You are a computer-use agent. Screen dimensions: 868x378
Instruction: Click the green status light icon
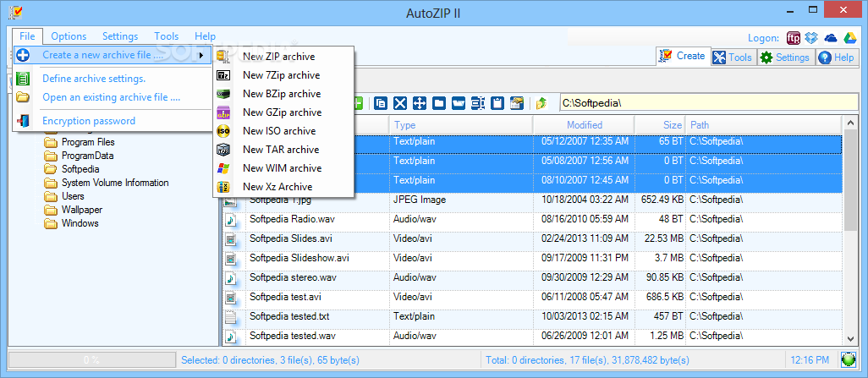point(848,359)
